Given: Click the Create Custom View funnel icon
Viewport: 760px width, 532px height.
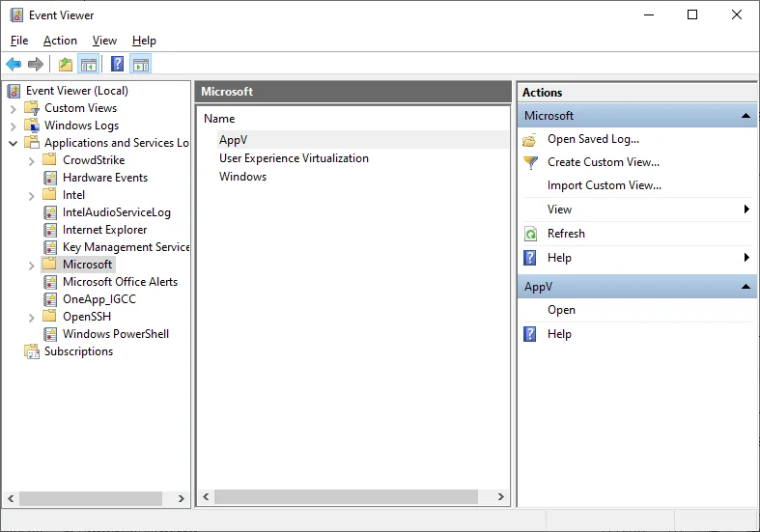Looking at the screenshot, I should pos(531,162).
